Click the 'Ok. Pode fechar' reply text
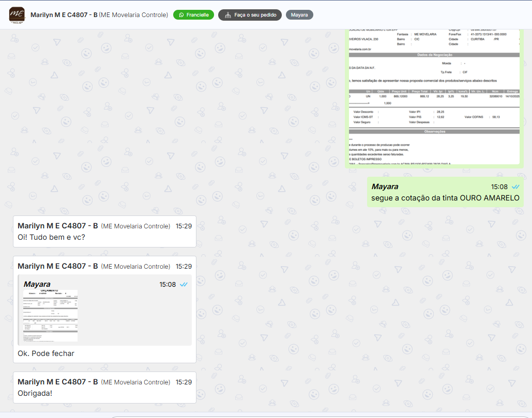 pyautogui.click(x=46, y=353)
